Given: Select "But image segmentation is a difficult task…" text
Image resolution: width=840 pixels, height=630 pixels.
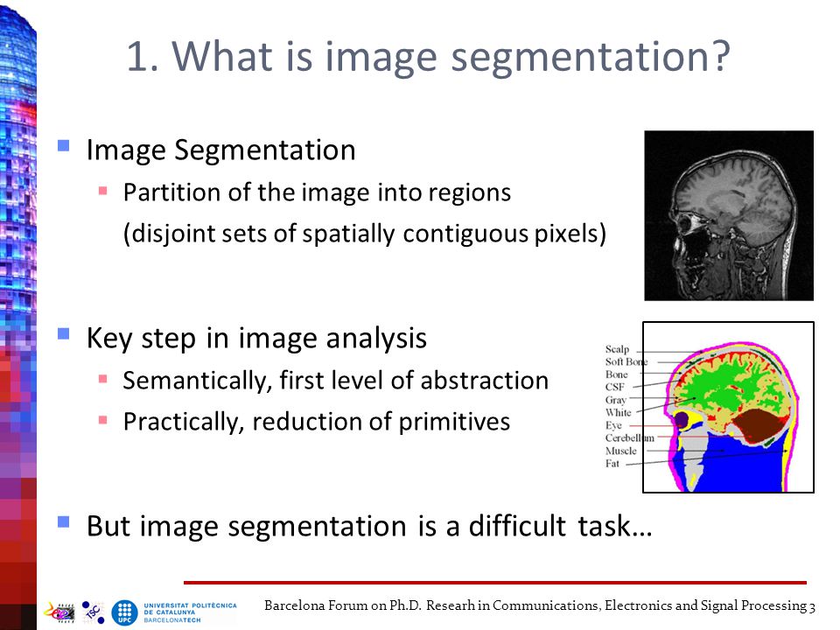Looking at the screenshot, I should [x=369, y=526].
